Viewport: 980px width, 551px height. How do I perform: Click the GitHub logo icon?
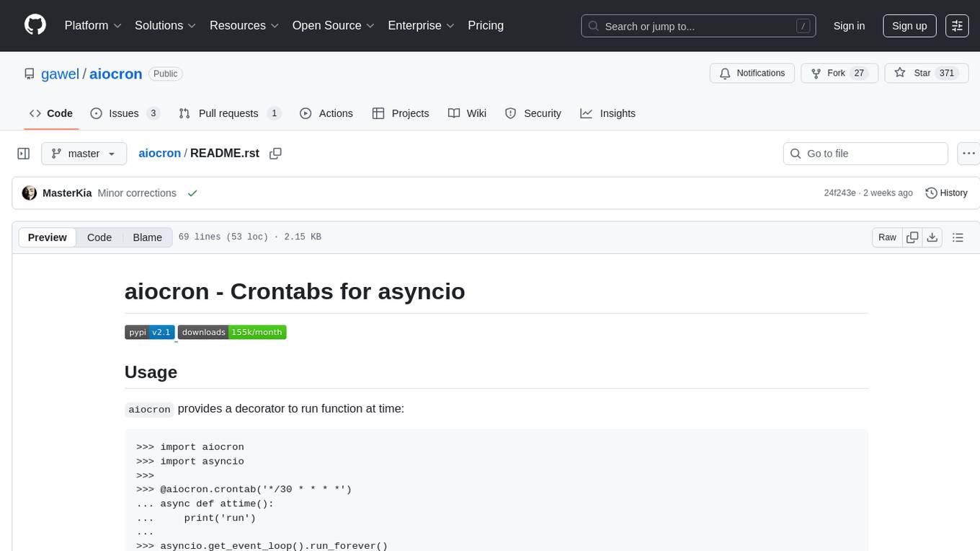point(35,25)
